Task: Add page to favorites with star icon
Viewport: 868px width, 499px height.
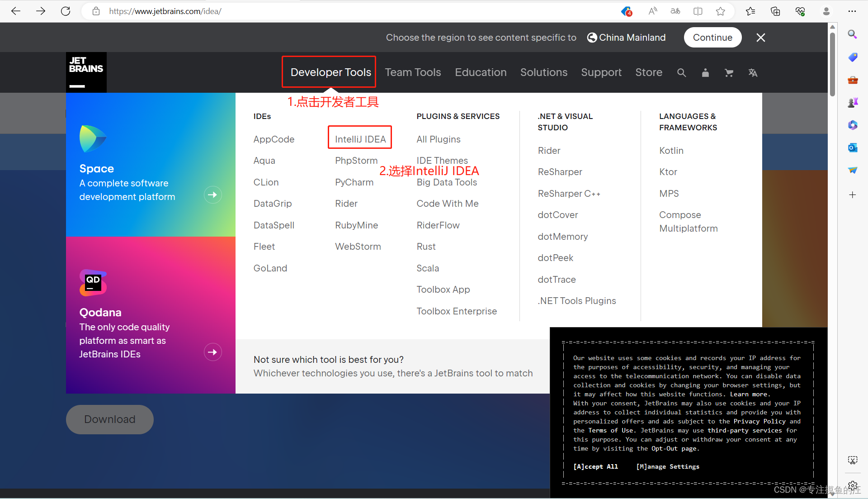Action: pos(721,11)
